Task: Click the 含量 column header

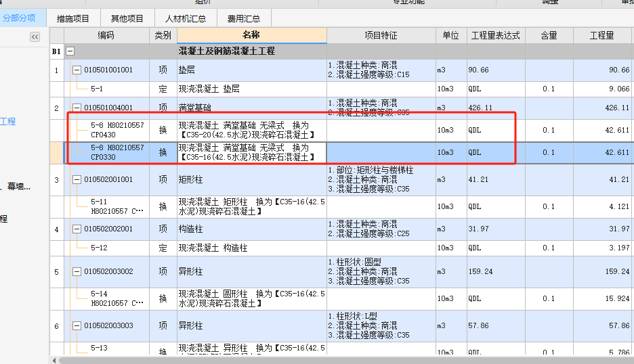Action: coord(549,36)
